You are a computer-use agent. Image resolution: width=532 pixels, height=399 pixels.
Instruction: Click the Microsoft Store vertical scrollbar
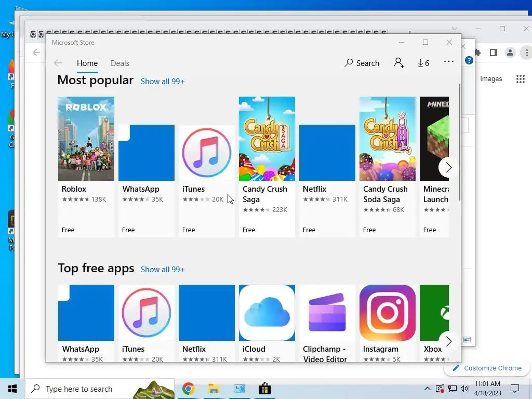tap(460, 142)
